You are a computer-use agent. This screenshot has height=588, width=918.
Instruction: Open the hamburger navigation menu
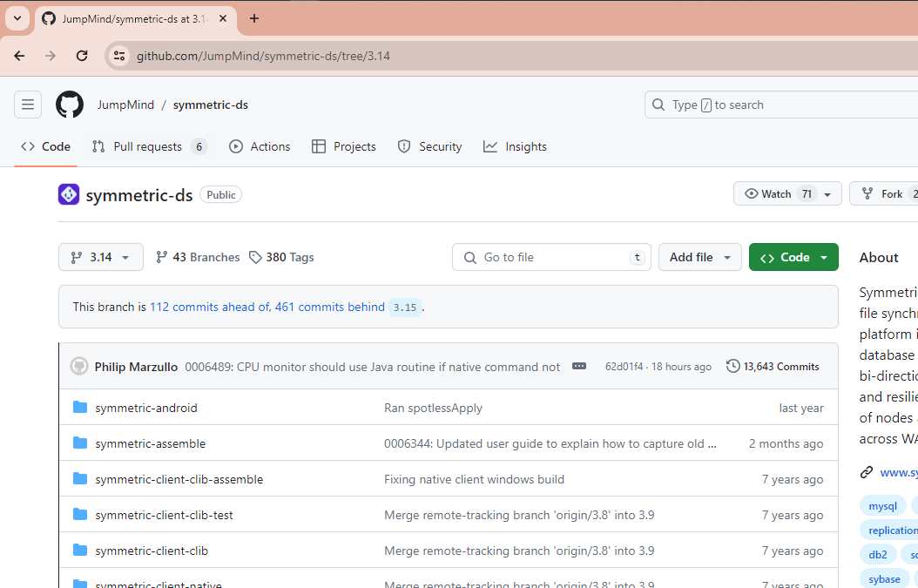pos(28,105)
